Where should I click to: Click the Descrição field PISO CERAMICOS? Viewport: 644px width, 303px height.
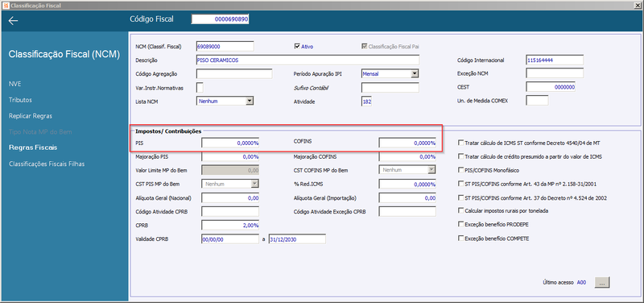click(x=308, y=60)
